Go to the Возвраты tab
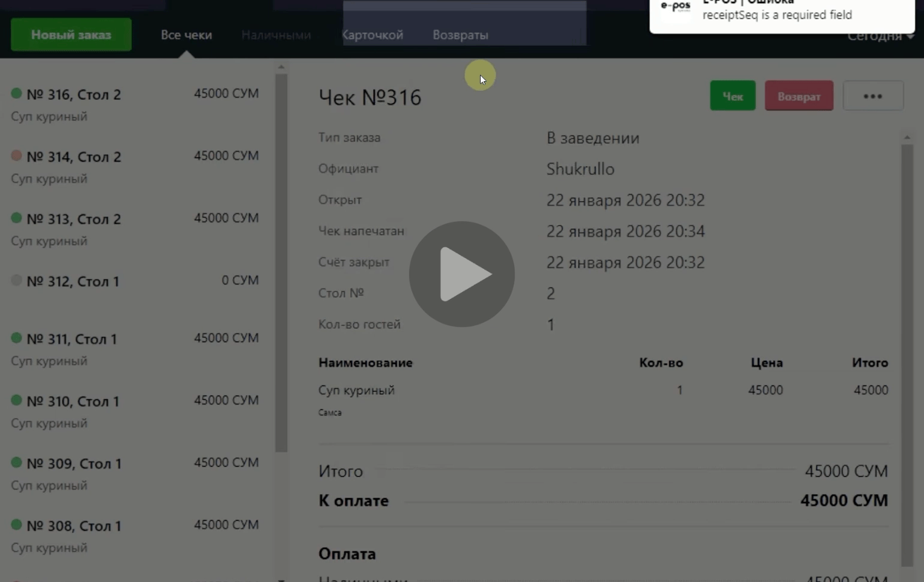The height and width of the screenshot is (582, 924). [460, 35]
